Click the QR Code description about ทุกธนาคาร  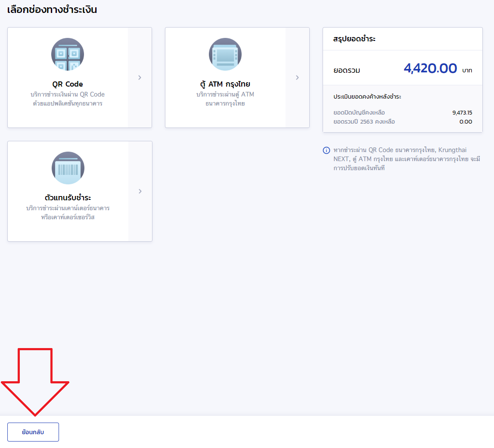click(68, 99)
